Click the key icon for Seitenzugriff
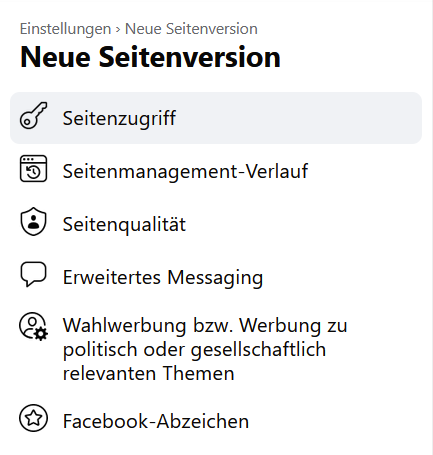Viewport: 433px width, 455px height. (x=33, y=115)
